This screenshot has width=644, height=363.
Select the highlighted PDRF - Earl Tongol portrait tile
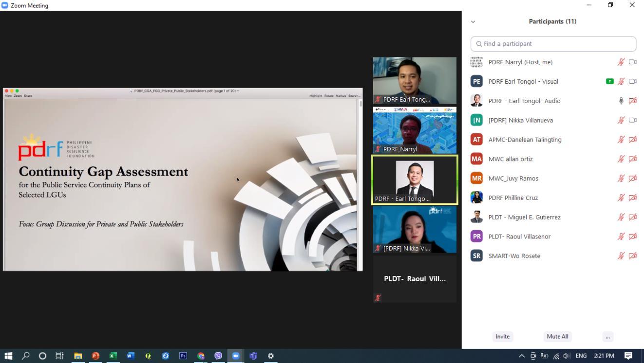pos(415,180)
